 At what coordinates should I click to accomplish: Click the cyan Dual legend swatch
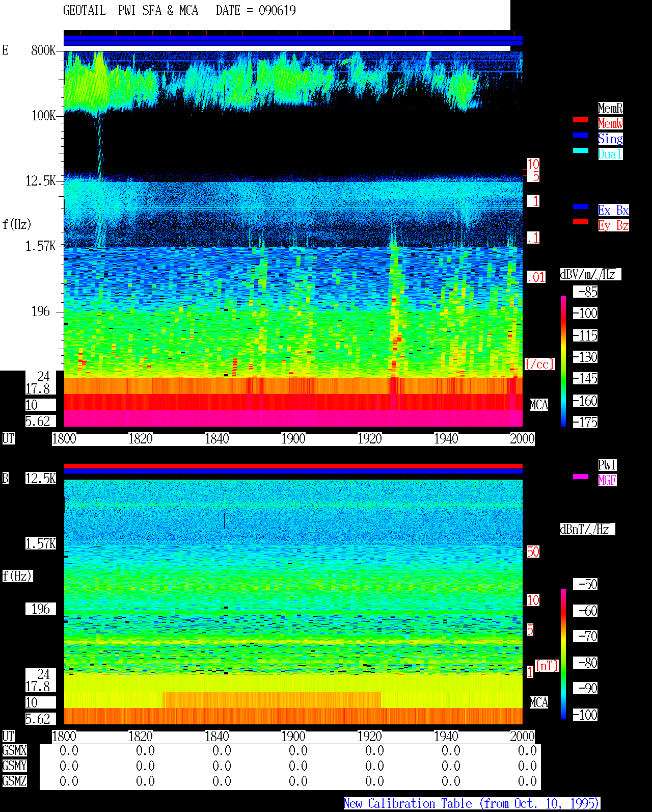click(581, 150)
